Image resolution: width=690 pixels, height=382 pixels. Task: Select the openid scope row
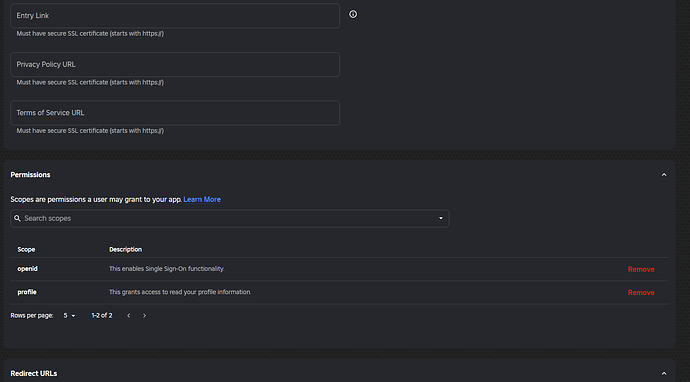pos(339,269)
